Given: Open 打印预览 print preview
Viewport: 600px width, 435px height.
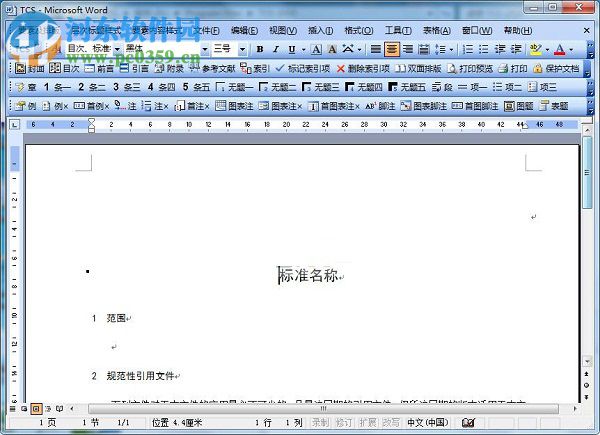Looking at the screenshot, I should pyautogui.click(x=470, y=68).
